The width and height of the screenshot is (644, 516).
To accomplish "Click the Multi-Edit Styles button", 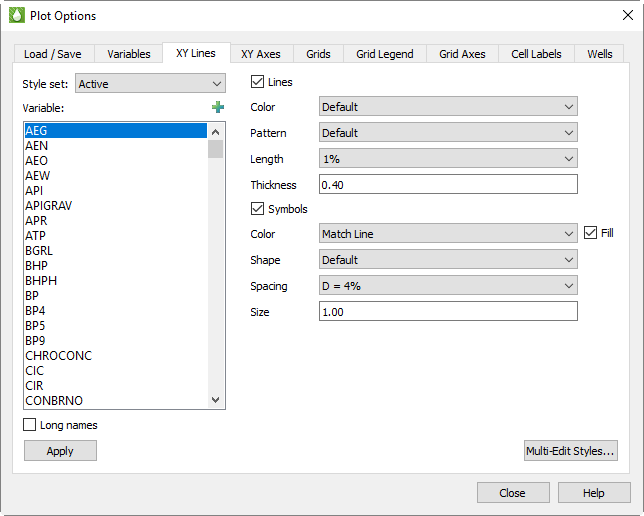I will (570, 451).
